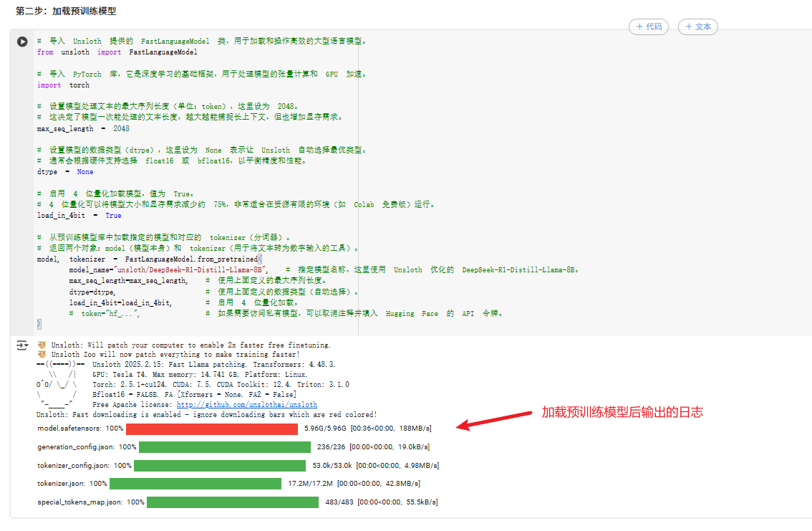
Task: Click the closing parenthesis of the code cell
Action: pyautogui.click(x=39, y=325)
